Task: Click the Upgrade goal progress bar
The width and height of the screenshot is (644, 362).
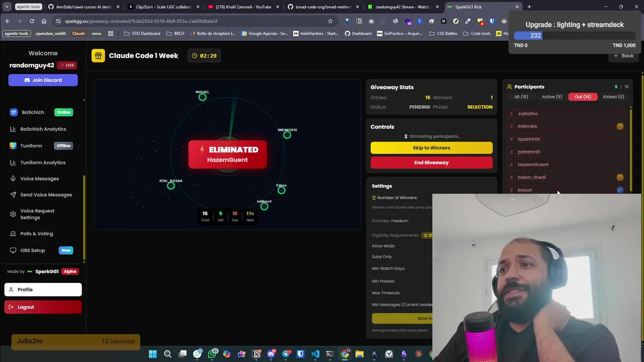Action: pyautogui.click(x=575, y=36)
